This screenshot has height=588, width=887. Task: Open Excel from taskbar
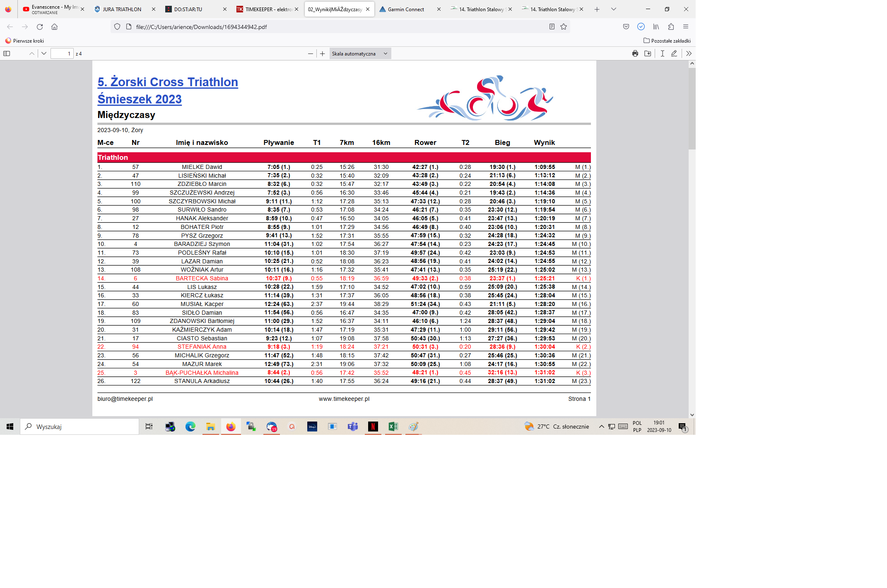coord(393,427)
